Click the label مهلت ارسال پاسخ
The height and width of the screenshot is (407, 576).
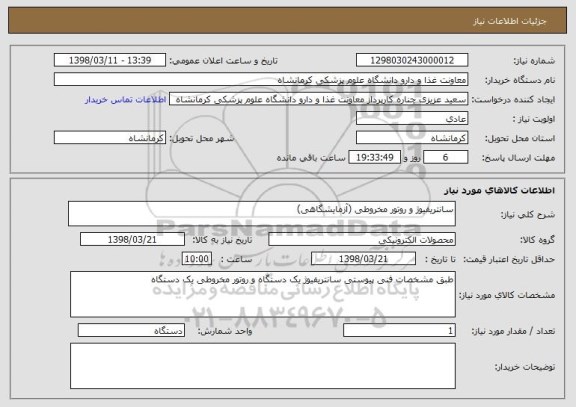click(x=518, y=158)
